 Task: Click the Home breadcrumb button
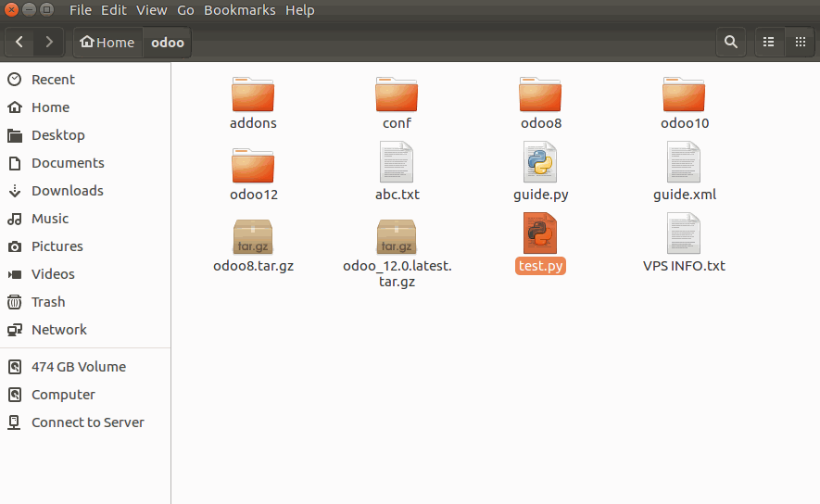coord(107,42)
